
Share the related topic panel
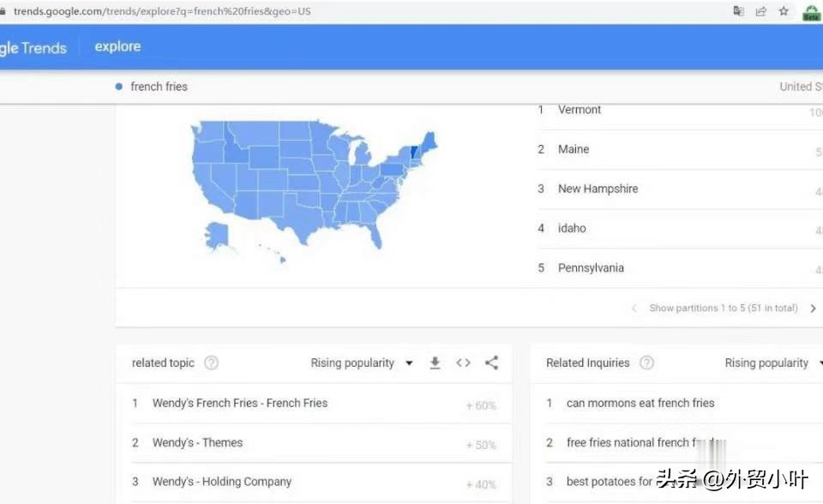coord(491,363)
